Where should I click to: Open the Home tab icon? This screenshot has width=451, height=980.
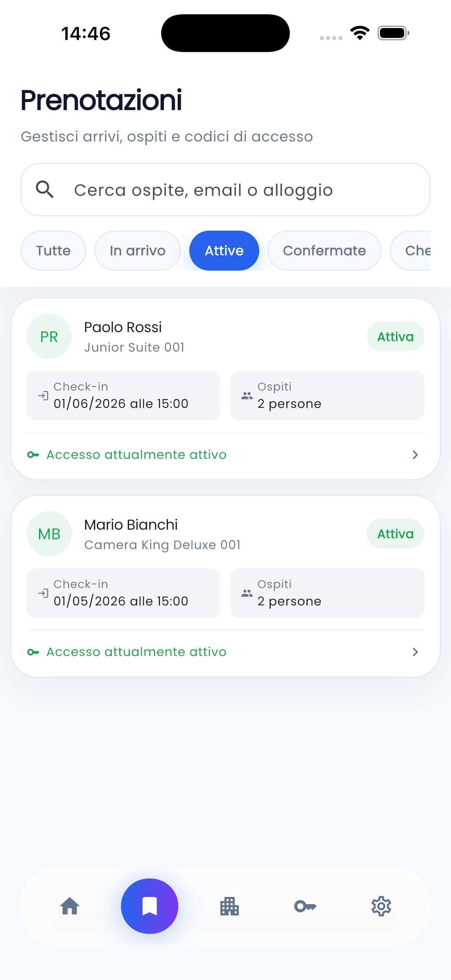click(x=70, y=906)
